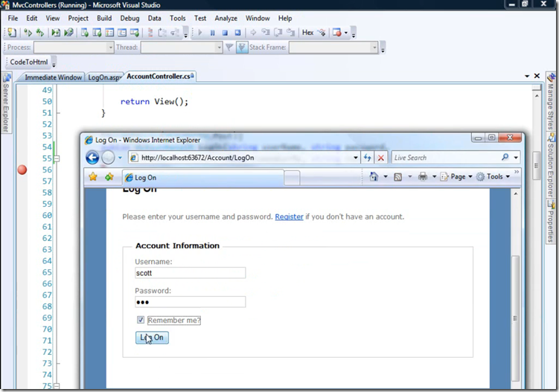559x392 pixels.
Task: Click the Show Next Statement arrow icon
Action: click(x=253, y=33)
